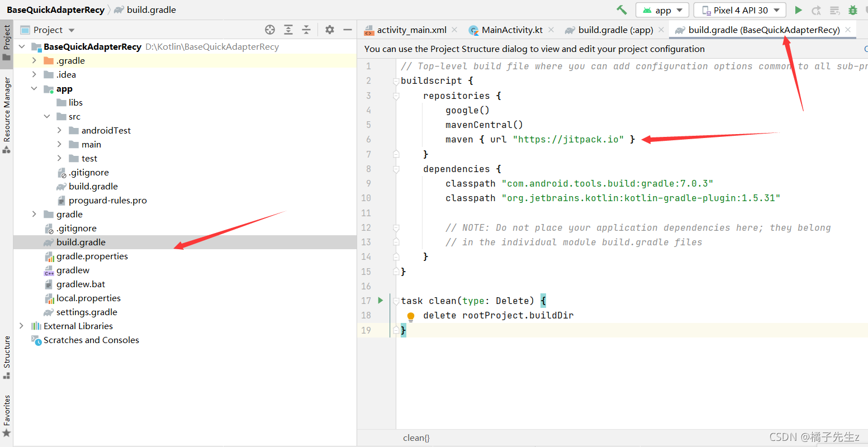Close the build.gradle (BaseQuickAdapterRecy) tab

click(x=848, y=30)
